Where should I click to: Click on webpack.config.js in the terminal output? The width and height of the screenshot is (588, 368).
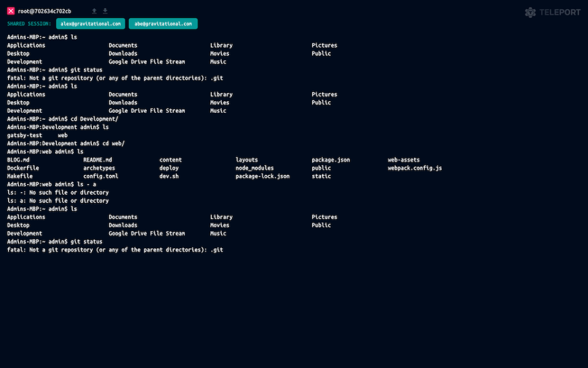[x=415, y=168]
